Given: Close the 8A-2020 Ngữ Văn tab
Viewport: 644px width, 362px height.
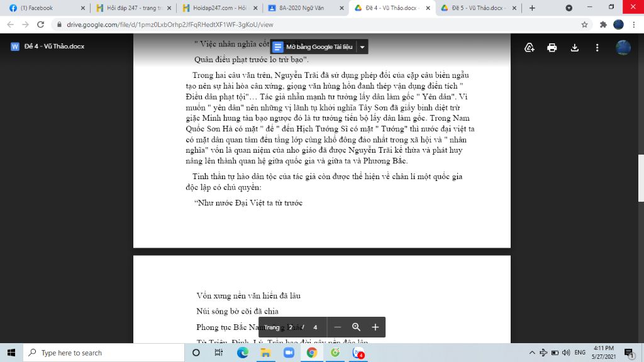Looking at the screenshot, I should pyautogui.click(x=341, y=8).
